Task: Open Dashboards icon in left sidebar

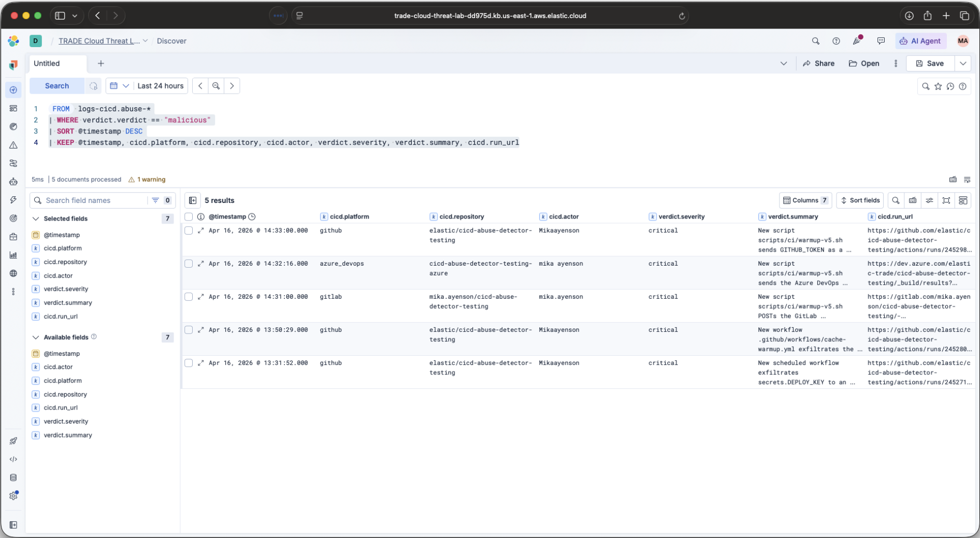Action: coord(13,108)
